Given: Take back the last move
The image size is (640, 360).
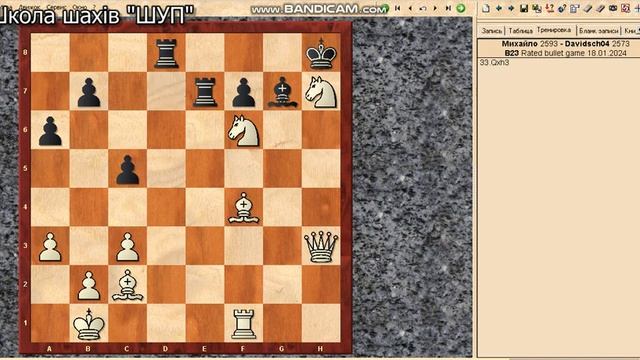Looking at the screenshot, I should [x=422, y=8].
